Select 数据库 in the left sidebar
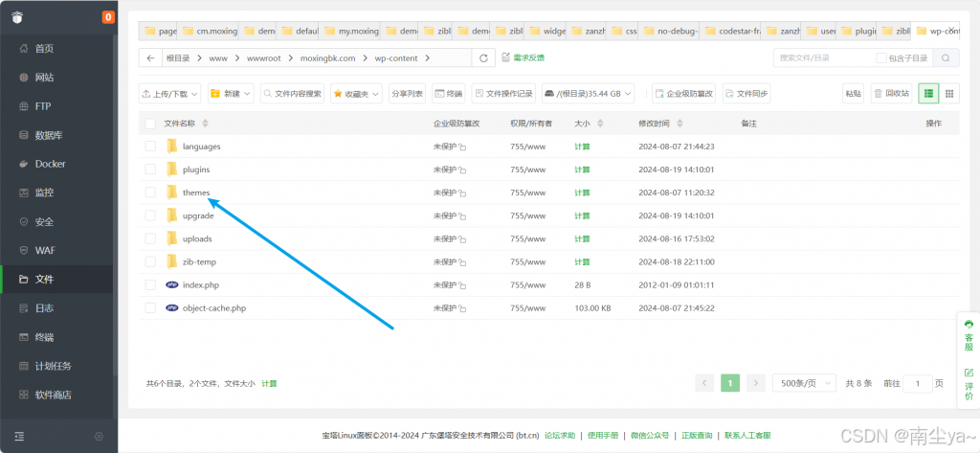980x453 pixels. [x=50, y=135]
